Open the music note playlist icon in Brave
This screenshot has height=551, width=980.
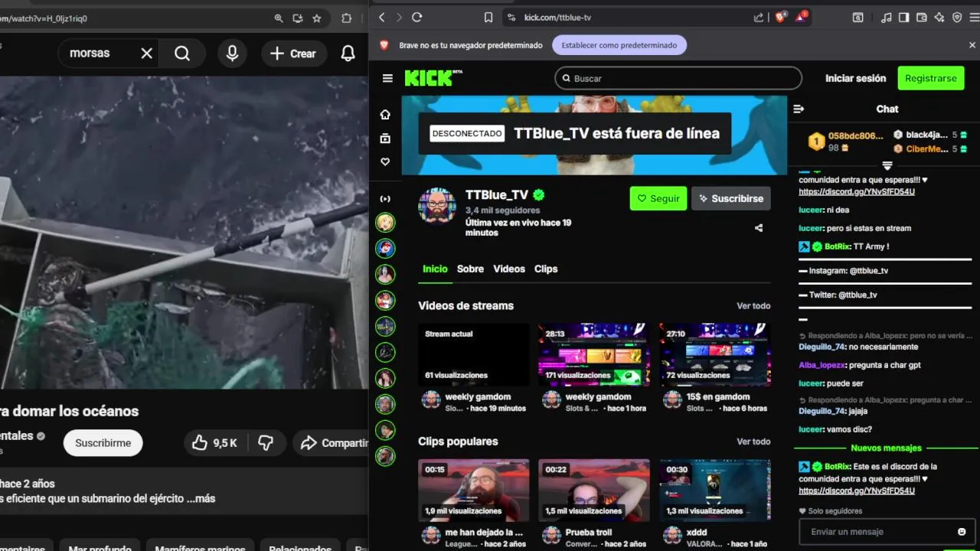point(887,18)
